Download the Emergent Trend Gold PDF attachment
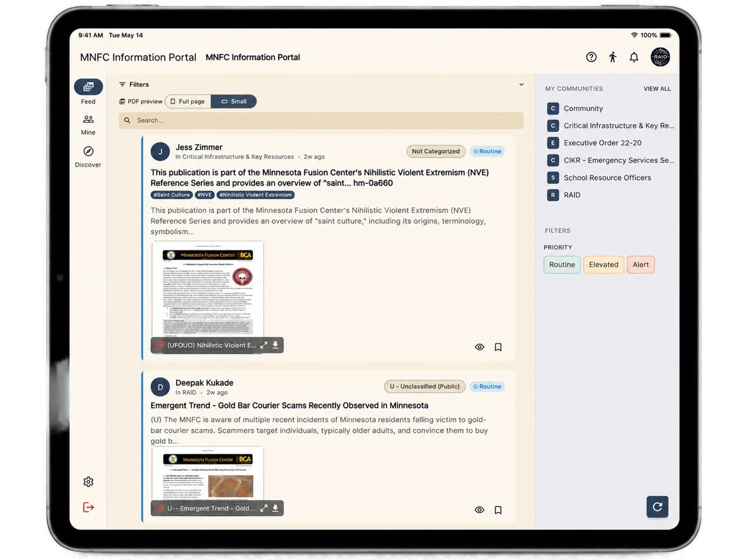 click(276, 508)
